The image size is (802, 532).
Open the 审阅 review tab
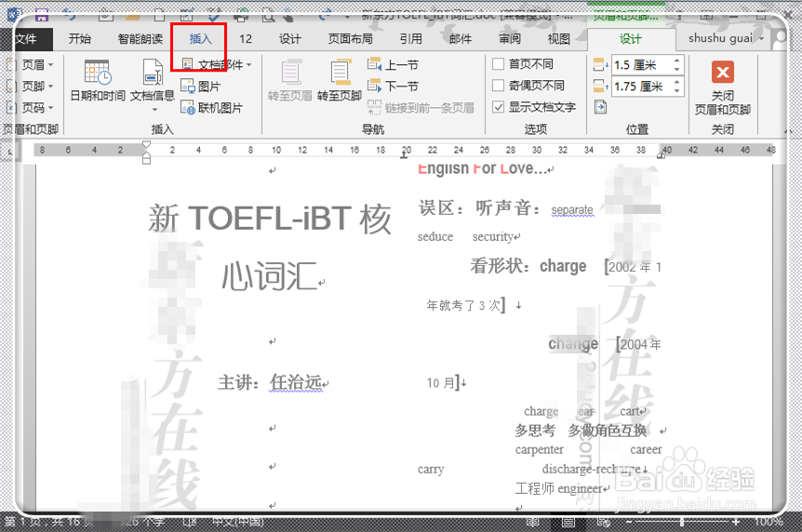pos(510,39)
